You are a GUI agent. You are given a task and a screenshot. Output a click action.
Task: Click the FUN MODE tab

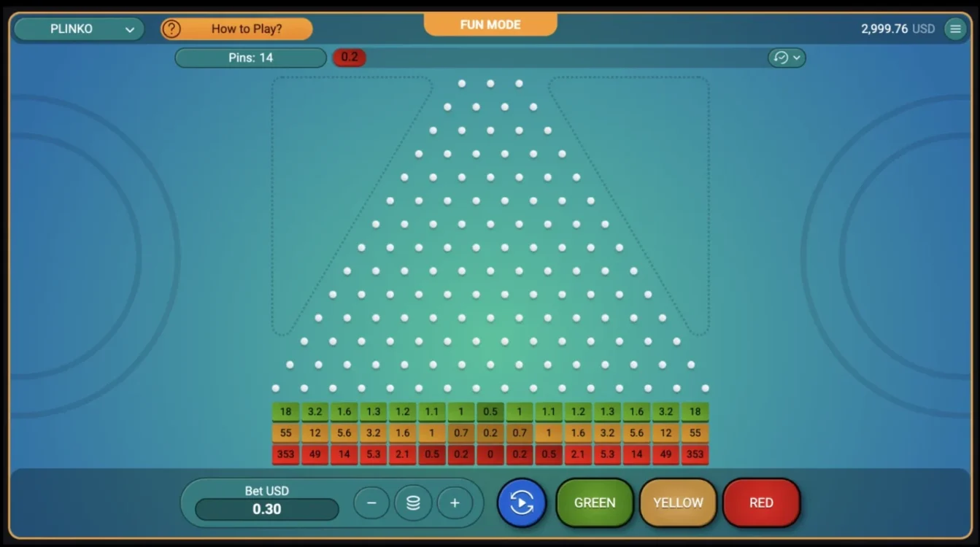pyautogui.click(x=490, y=25)
